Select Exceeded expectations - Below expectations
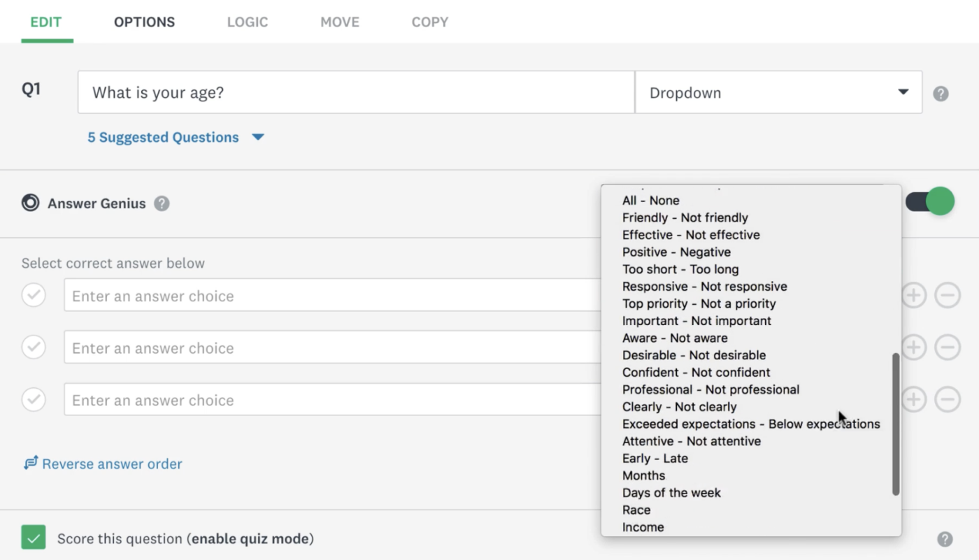 click(751, 424)
